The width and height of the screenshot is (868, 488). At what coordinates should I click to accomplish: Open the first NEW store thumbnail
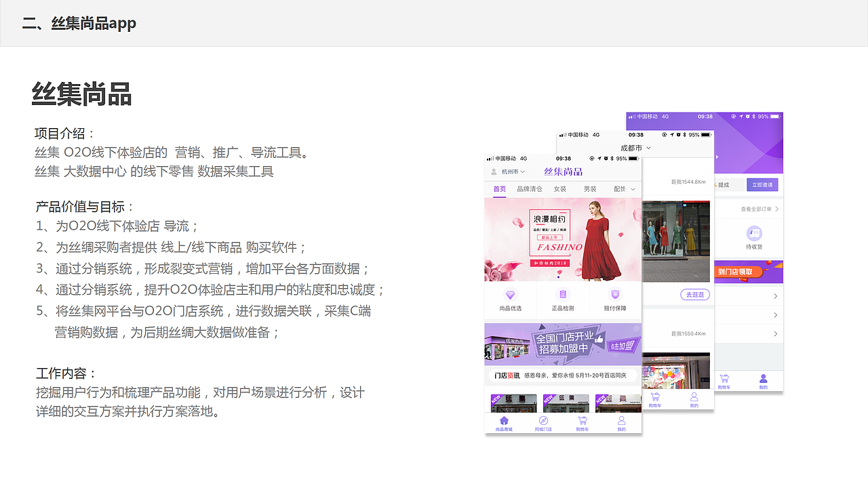tap(513, 403)
